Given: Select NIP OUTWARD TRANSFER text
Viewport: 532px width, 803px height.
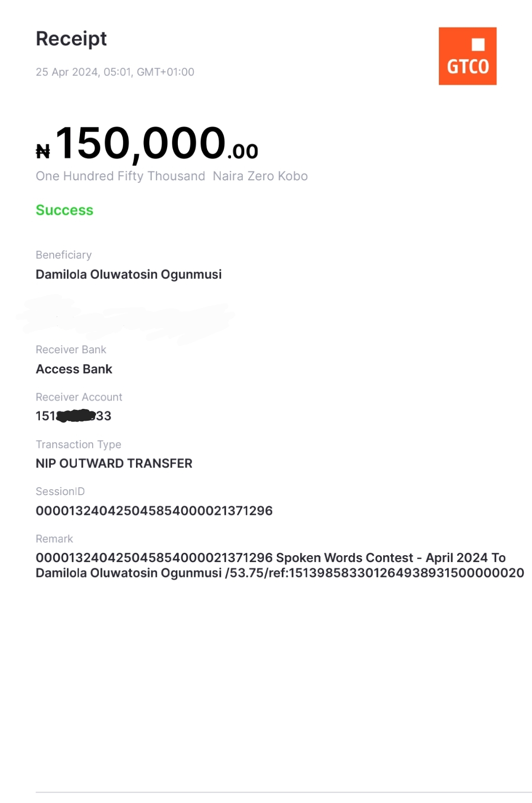Looking at the screenshot, I should pyautogui.click(x=114, y=464).
